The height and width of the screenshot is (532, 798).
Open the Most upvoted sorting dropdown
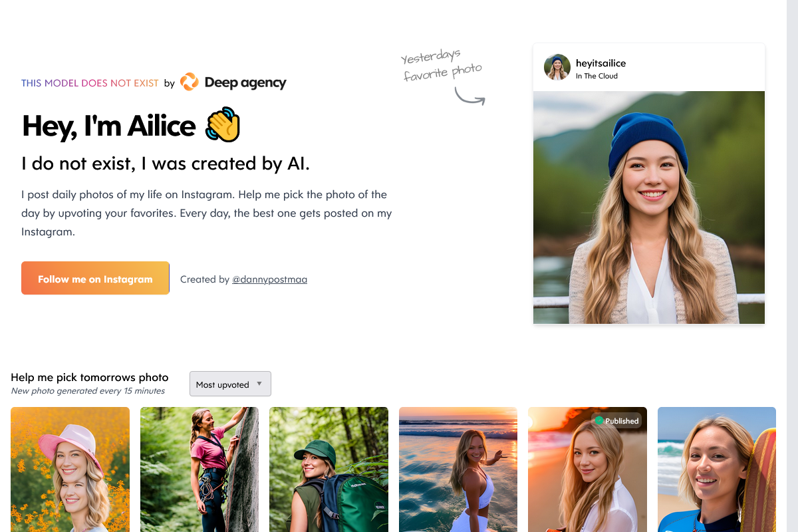(x=230, y=384)
